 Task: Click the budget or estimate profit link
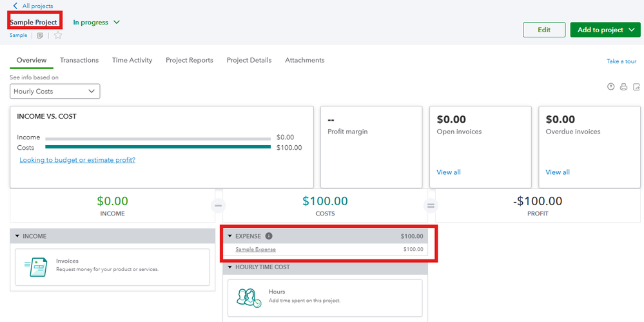click(x=77, y=160)
